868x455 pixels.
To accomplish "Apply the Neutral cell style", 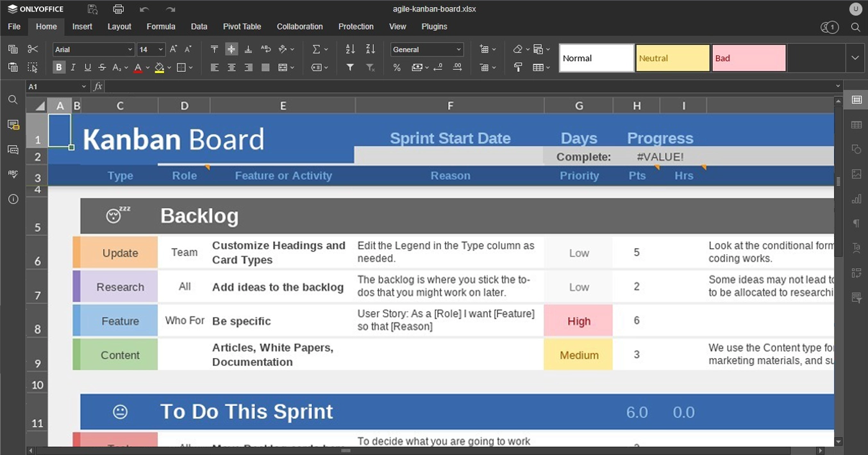I will pos(672,58).
